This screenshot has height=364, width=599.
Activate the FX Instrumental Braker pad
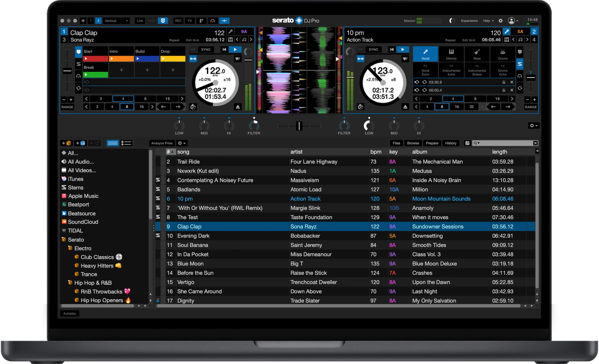[x=477, y=70]
